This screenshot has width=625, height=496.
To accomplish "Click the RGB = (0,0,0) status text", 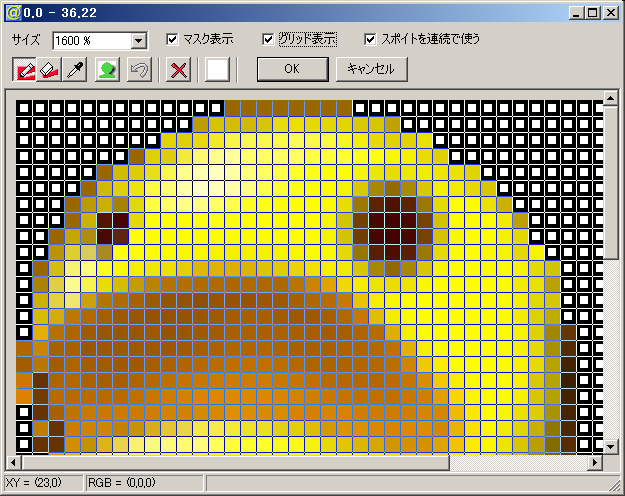I will (122, 483).
